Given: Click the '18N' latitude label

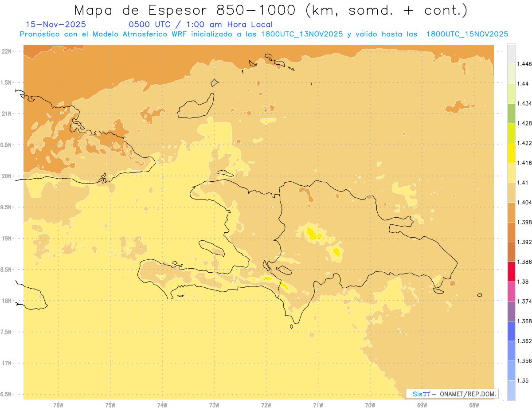Looking at the screenshot, I should (8, 301).
